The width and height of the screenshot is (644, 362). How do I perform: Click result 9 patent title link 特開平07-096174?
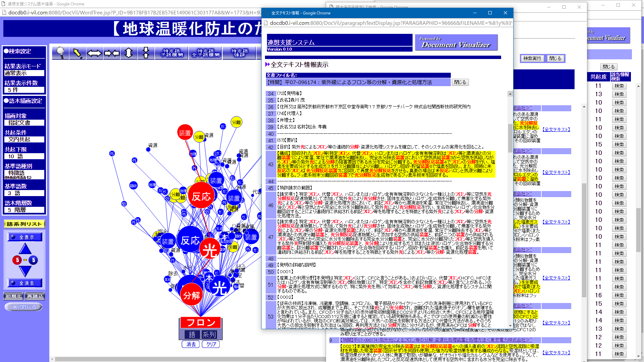pos(436,340)
